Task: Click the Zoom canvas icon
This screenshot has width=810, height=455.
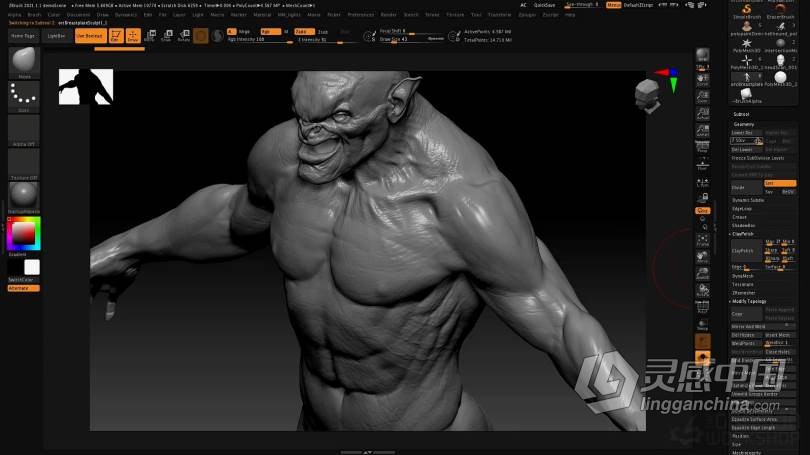Action: [703, 97]
